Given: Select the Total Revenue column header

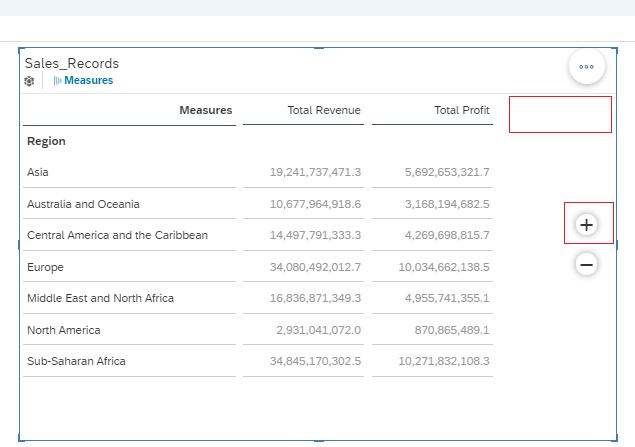Looking at the screenshot, I should pos(324,110).
